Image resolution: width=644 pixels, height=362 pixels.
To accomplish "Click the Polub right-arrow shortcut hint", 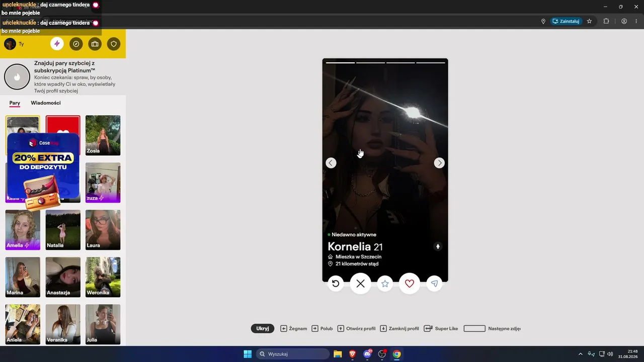I will (323, 328).
